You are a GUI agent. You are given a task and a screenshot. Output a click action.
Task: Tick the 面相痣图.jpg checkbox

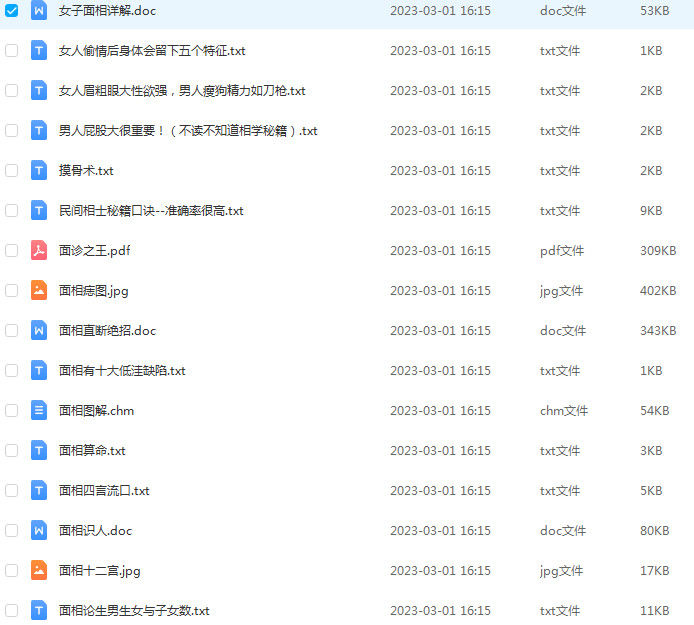tap(12, 290)
